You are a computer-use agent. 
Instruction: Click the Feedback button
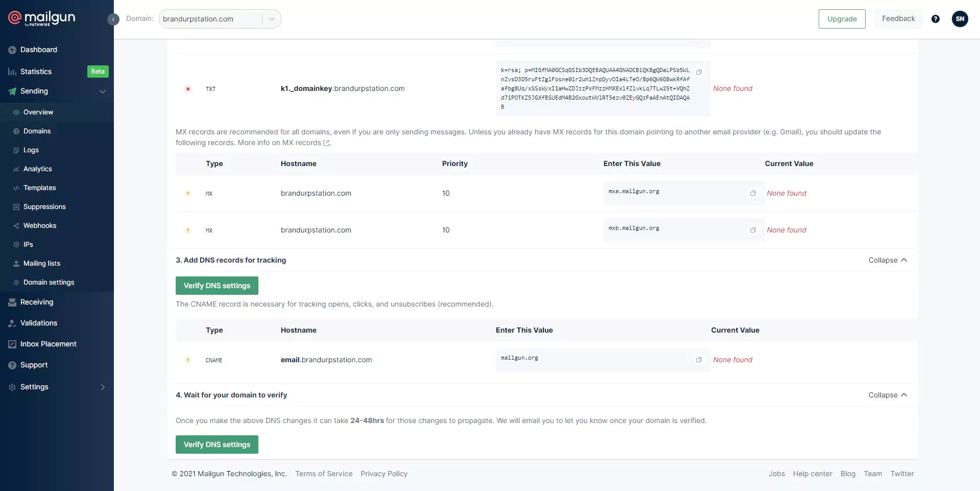click(898, 19)
